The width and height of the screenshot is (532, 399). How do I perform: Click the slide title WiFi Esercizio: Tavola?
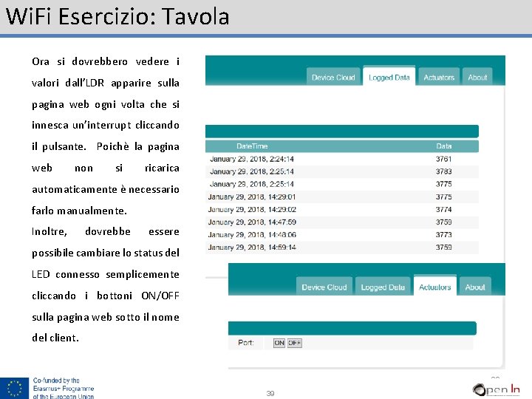pyautogui.click(x=117, y=16)
